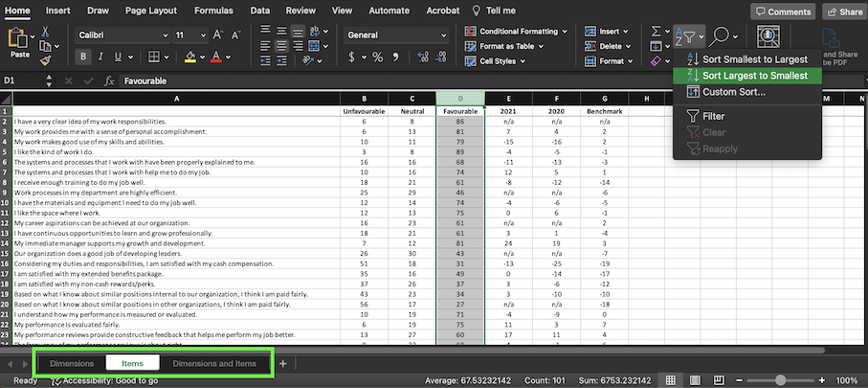Add a new sheet with plus icon
This screenshot has height=388, width=868.
coord(282,364)
